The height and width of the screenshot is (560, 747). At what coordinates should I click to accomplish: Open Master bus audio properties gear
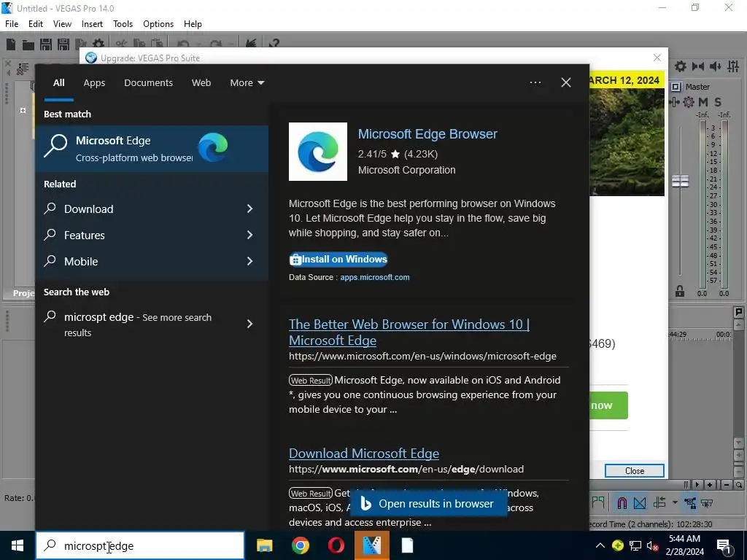pos(681,66)
